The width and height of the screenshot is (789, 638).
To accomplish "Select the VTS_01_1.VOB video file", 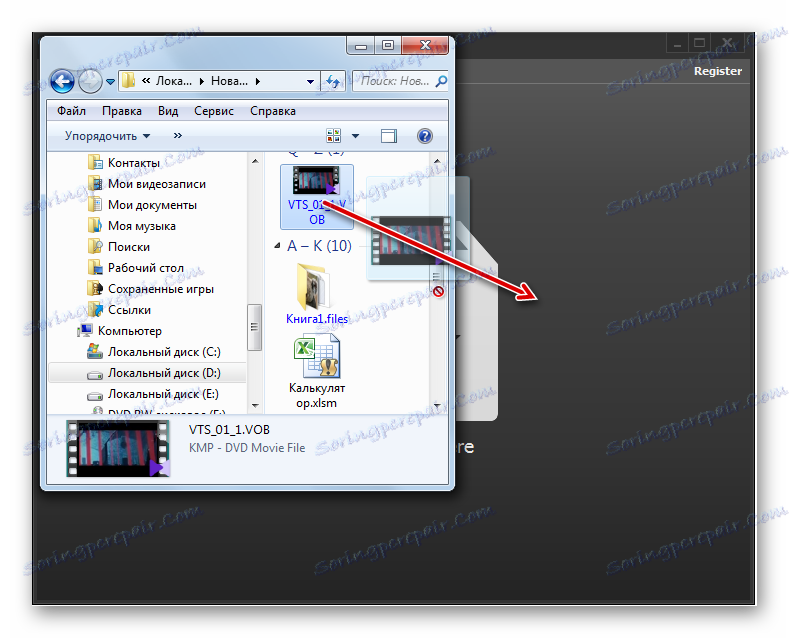I will tap(317, 197).
